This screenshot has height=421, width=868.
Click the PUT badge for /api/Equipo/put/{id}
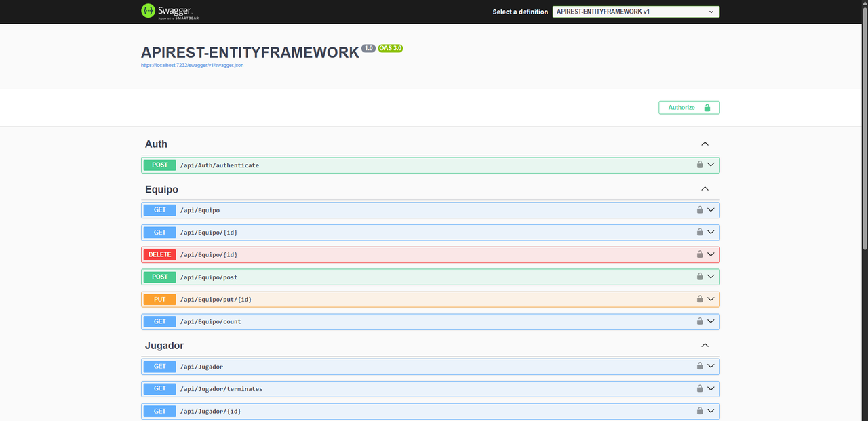click(x=160, y=299)
